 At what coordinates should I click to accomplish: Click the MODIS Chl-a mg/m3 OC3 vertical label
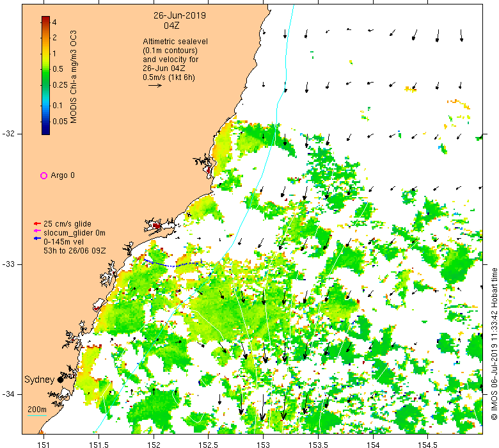[x=73, y=77]
